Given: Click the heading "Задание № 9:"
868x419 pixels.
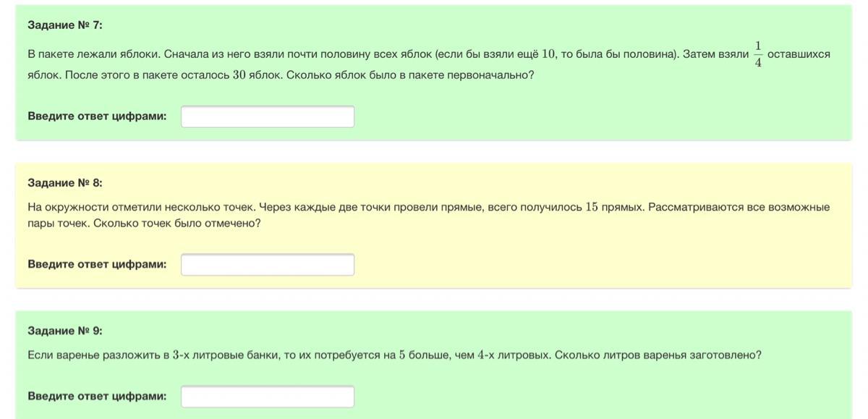Looking at the screenshot, I should (x=65, y=331).
